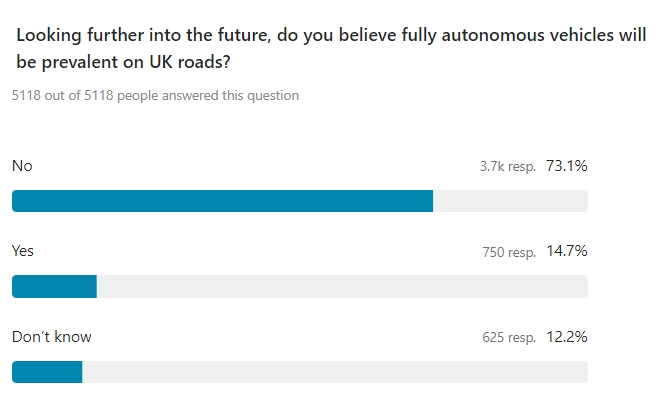The width and height of the screenshot is (672, 417).
Task: Select the respondents answered count text
Action: [155, 95]
